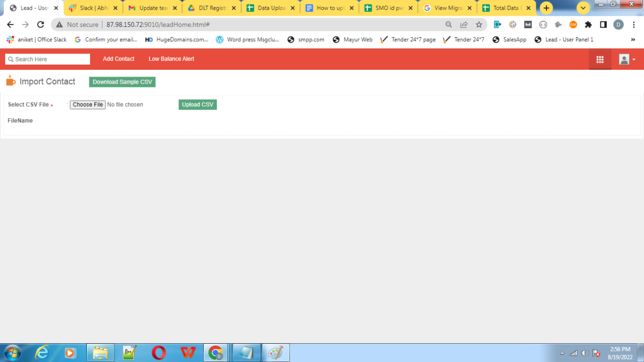Image resolution: width=644 pixels, height=362 pixels.
Task: Focus the Search Here input field
Action: tap(48, 59)
